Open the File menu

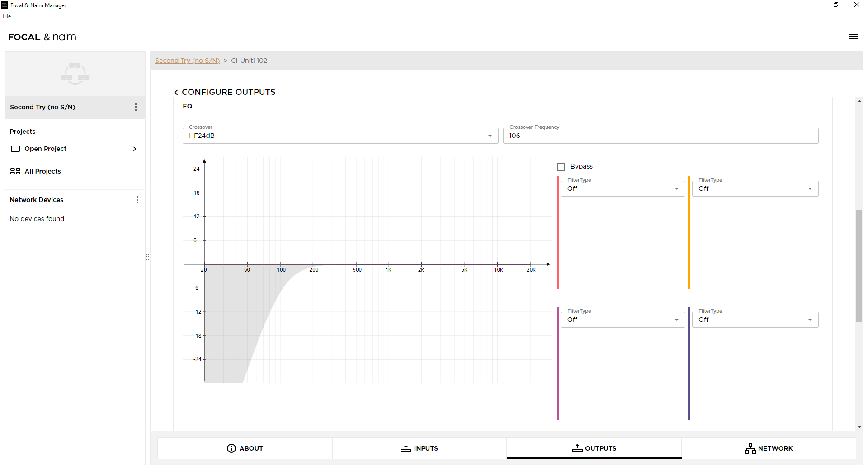click(7, 16)
